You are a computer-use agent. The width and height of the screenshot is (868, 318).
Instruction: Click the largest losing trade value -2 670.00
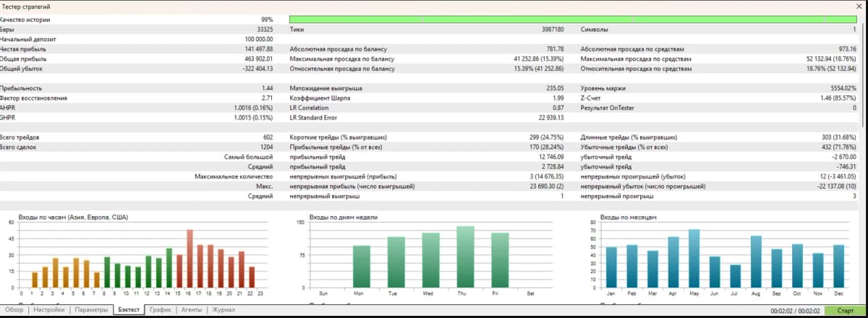843,156
